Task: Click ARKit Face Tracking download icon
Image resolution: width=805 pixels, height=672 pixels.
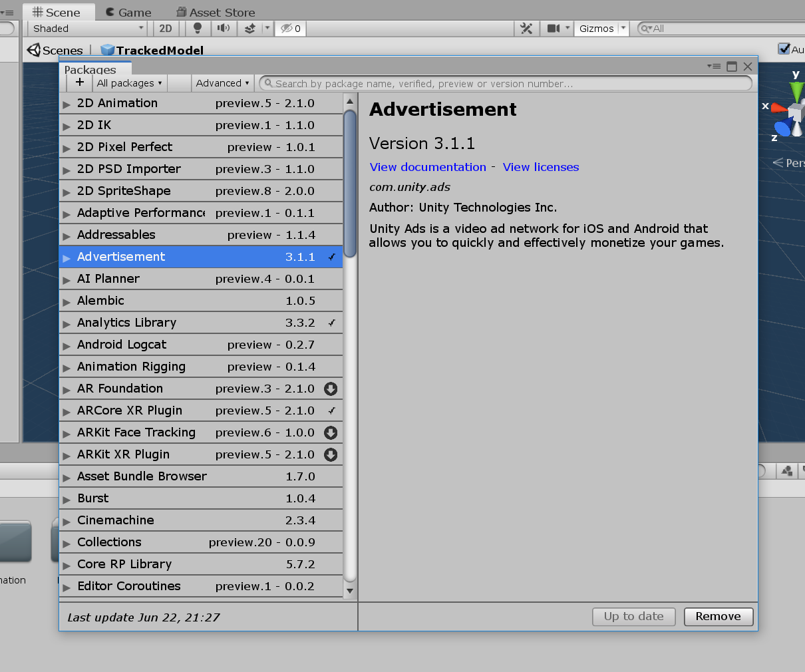Action: [x=331, y=432]
